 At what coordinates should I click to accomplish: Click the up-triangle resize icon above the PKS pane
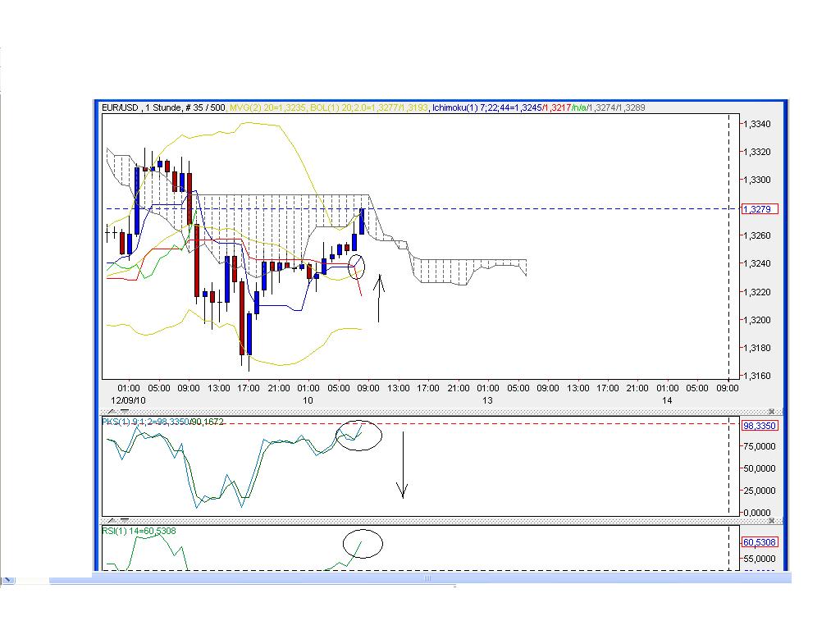tap(112, 411)
